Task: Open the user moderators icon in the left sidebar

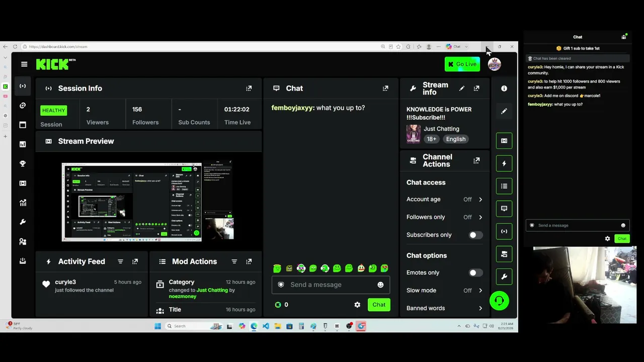Action: (x=23, y=241)
